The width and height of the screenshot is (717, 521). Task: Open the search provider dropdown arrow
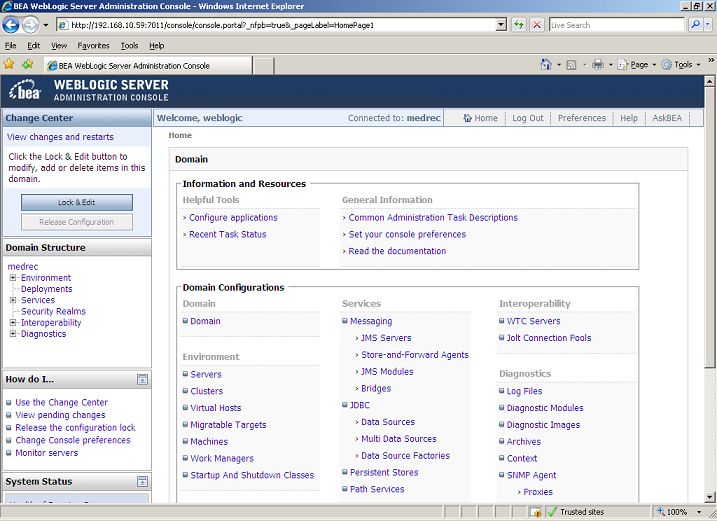pyautogui.click(x=708, y=25)
